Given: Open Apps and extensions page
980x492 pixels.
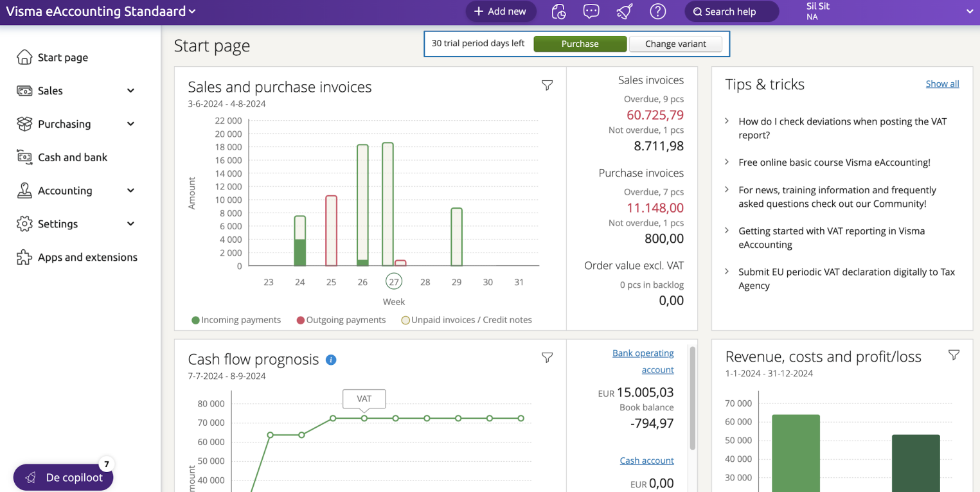Looking at the screenshot, I should click(87, 258).
